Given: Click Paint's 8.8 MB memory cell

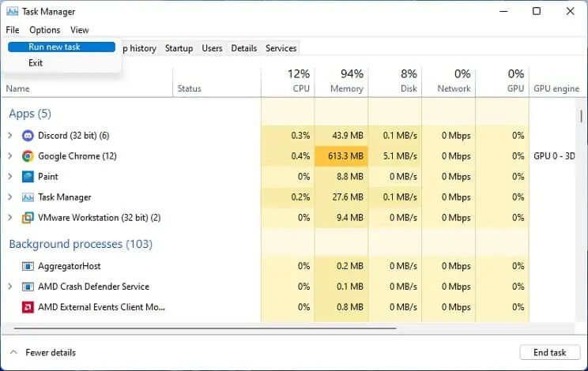Looking at the screenshot, I should tap(341, 176).
